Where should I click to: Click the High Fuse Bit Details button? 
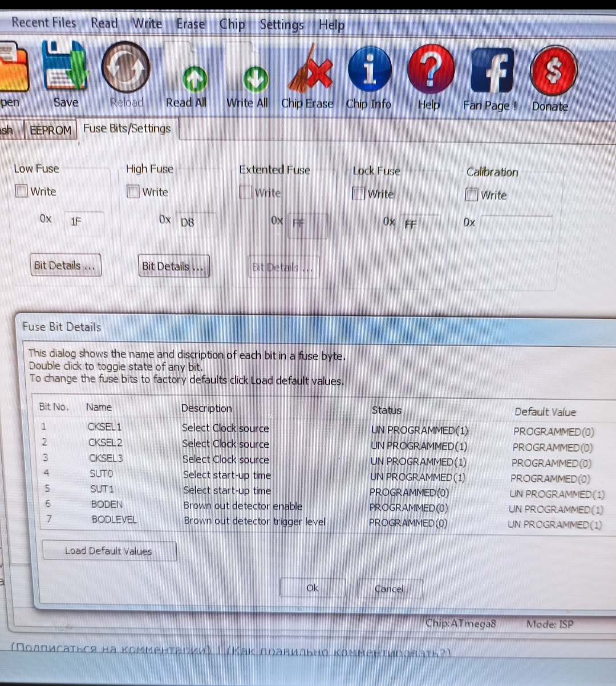click(173, 266)
